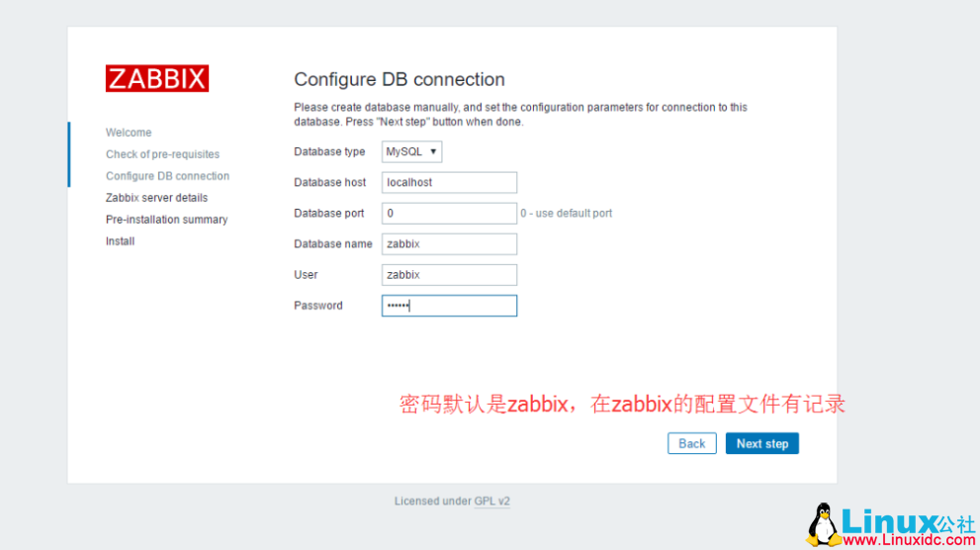
Task: Select the Install step in sidebar
Action: [x=120, y=241]
